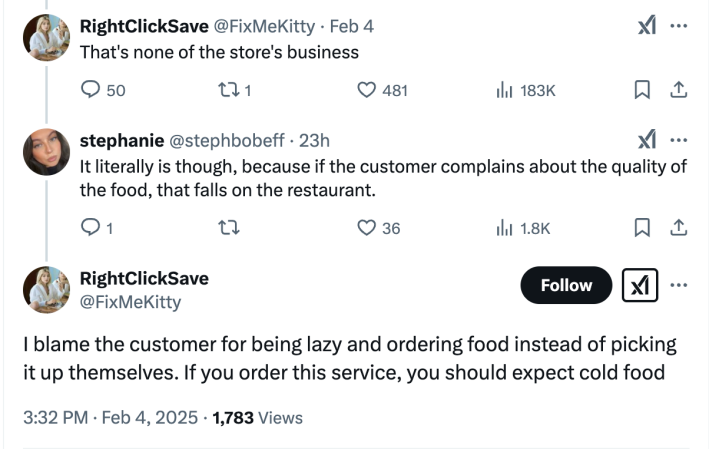View analytics showing 183K views
Image resolution: width=709 pixels, height=449 pixels.
pyautogui.click(x=504, y=90)
